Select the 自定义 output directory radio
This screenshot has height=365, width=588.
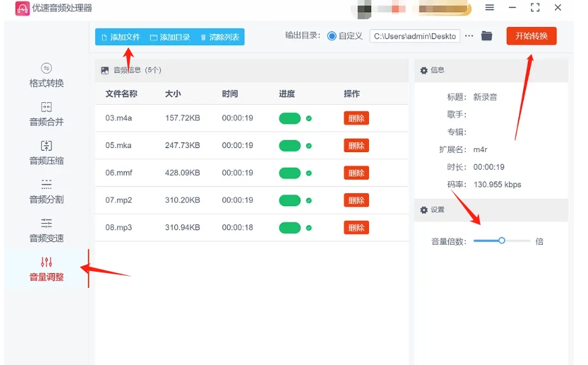click(x=331, y=36)
